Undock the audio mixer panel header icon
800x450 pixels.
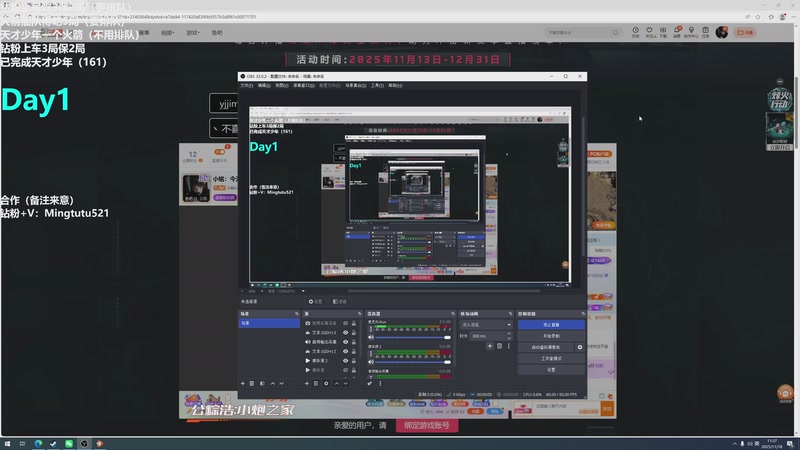tap(453, 314)
